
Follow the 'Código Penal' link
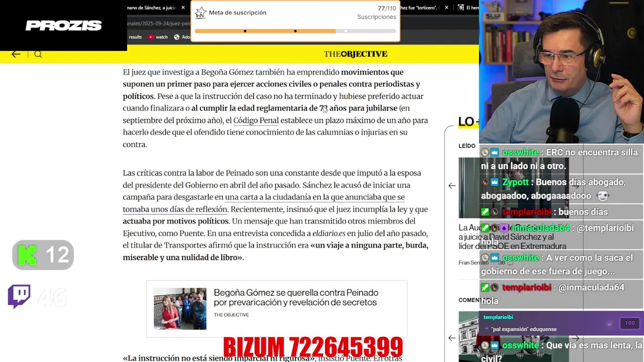pos(256,121)
